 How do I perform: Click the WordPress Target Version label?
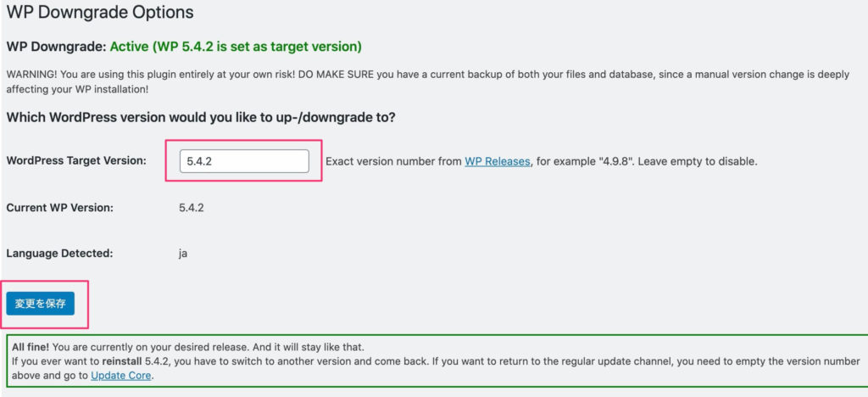[x=76, y=160]
